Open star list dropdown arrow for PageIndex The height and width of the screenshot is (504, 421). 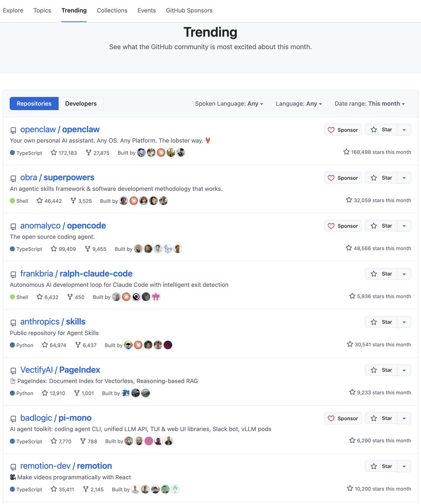[x=404, y=370]
